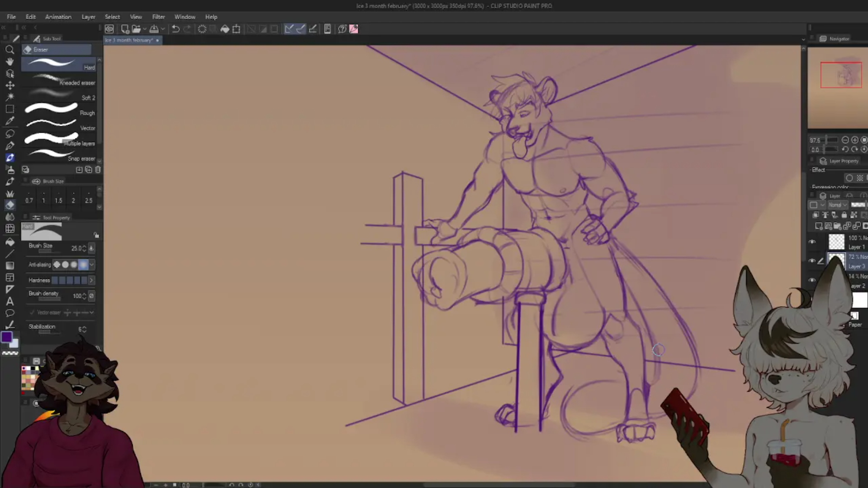
Task: Select the Balloon tool
Action: click(10, 313)
